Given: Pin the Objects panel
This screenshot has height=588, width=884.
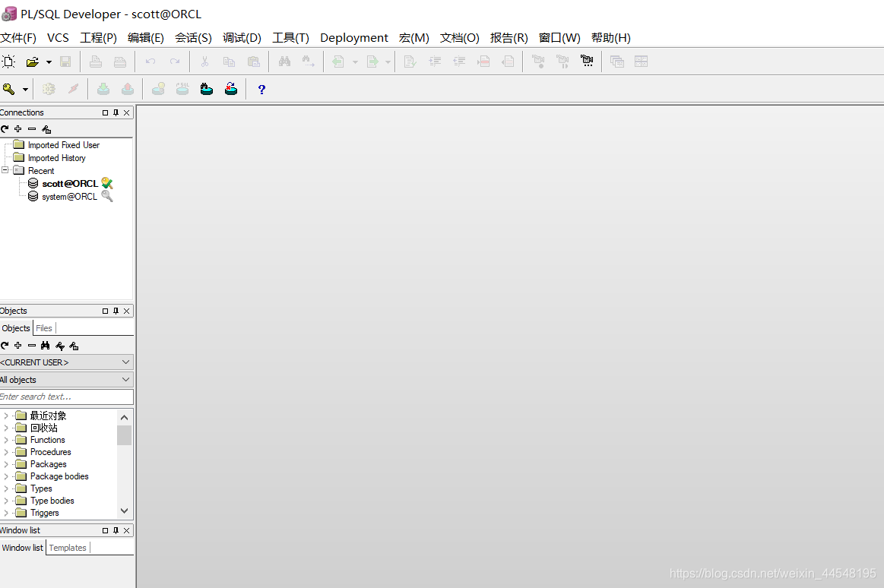Looking at the screenshot, I should point(116,311).
